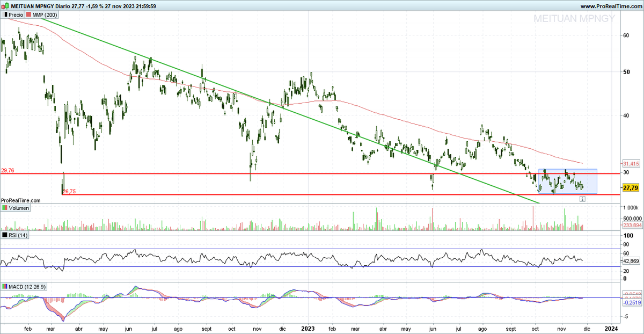
Task: Click the 29,76 resistance level label
Action: coord(8,171)
